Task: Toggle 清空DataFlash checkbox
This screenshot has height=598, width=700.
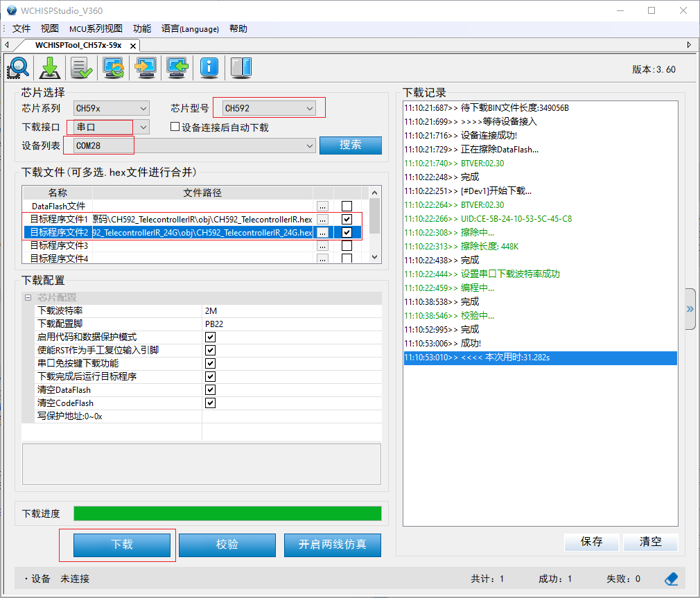Action: pos(210,389)
